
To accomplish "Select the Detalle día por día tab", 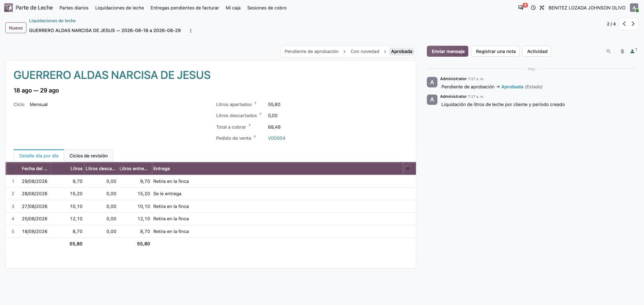I will point(39,156).
